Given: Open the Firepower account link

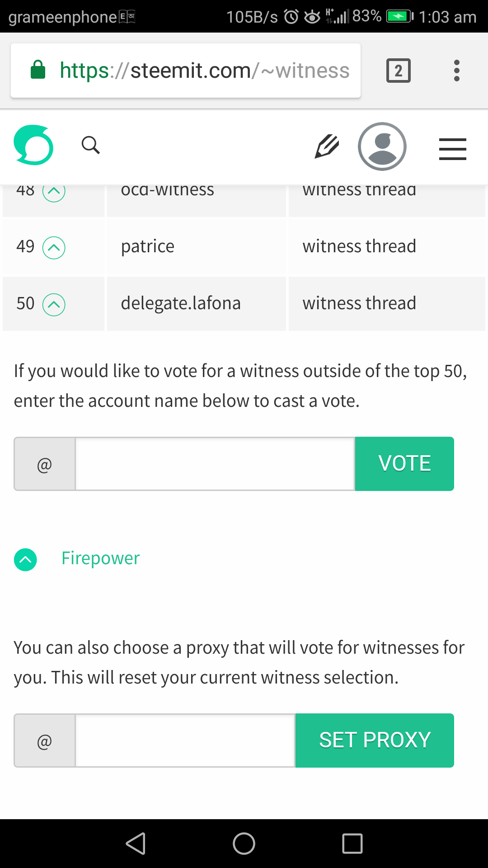Looking at the screenshot, I should tap(100, 558).
